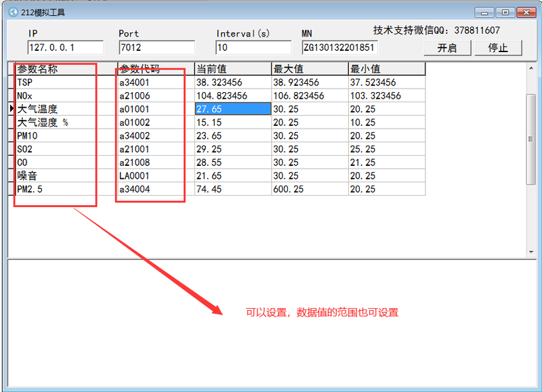Select max value 106.823456
The image size is (542, 392).
[310, 95]
